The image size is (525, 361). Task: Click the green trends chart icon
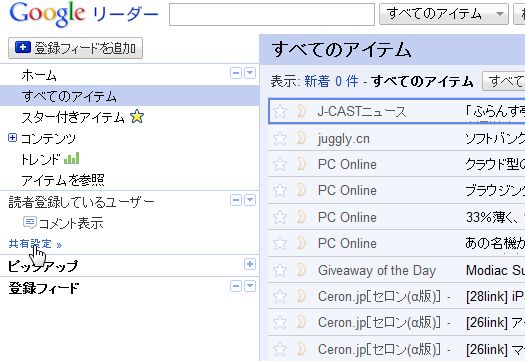pyautogui.click(x=72, y=158)
